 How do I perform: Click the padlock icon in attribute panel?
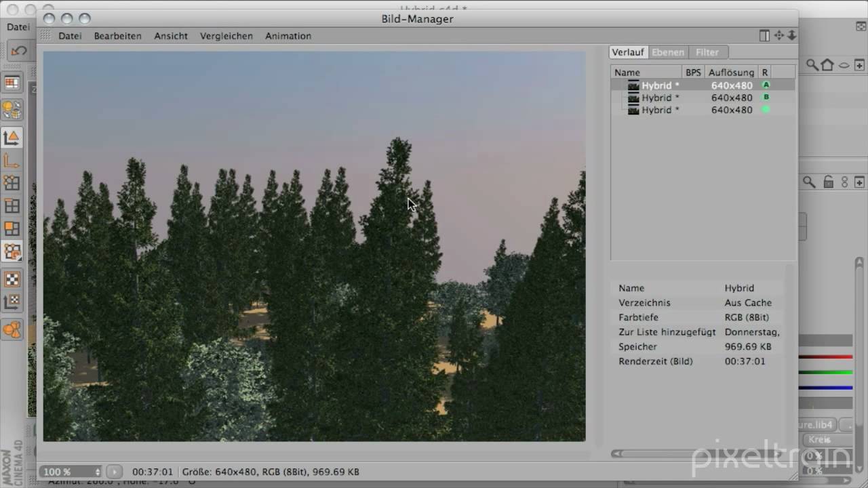[x=829, y=182]
